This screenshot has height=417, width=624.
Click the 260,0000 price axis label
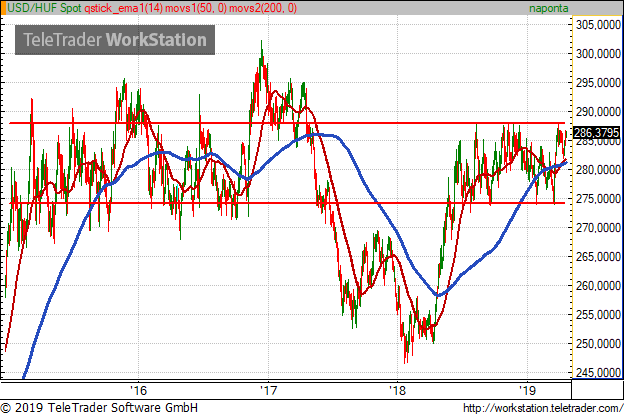(598, 286)
